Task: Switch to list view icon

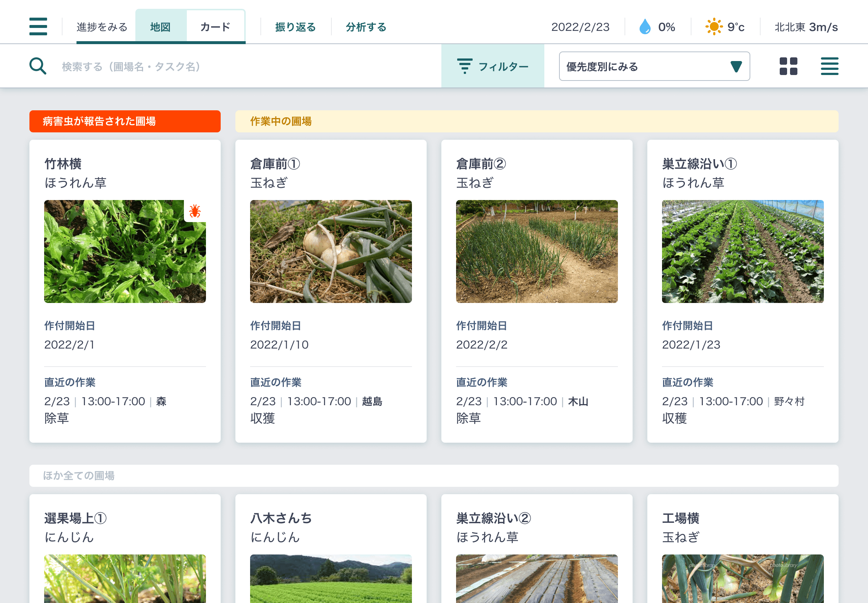Action: 829,66
